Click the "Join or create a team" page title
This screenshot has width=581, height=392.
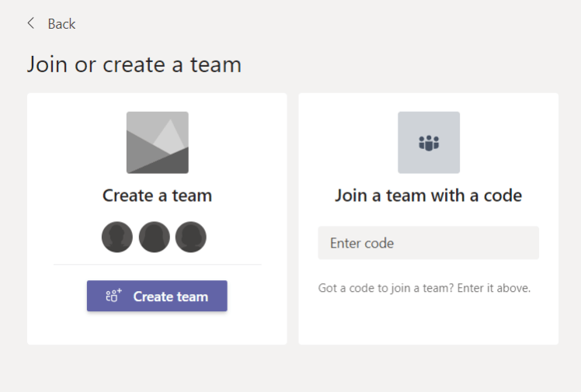[x=134, y=64]
